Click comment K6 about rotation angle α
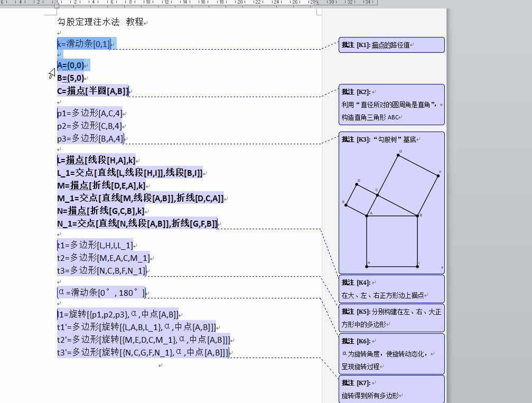532x403 pixels. pyautogui.click(x=391, y=354)
